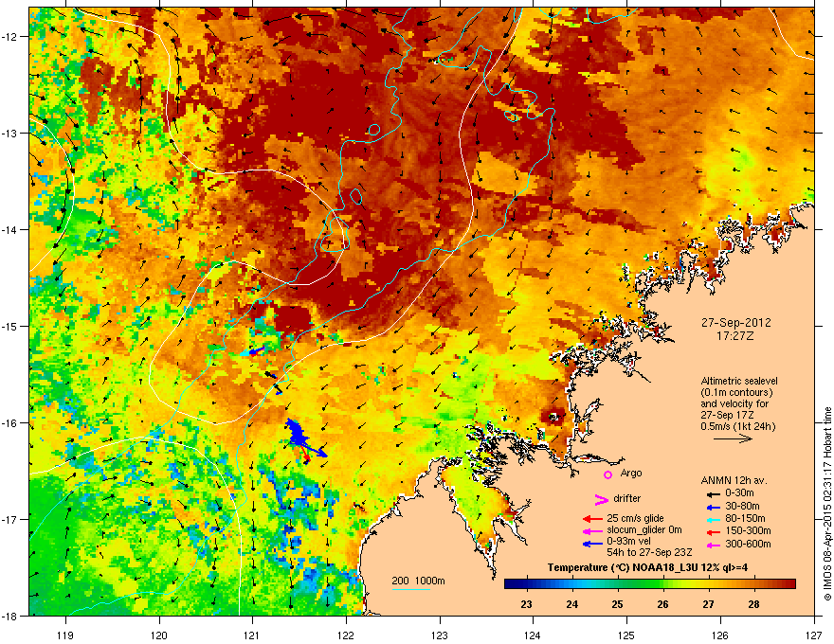This screenshot has width=834, height=644.
Task: Click the 300-600m depth label
Action: pyautogui.click(x=748, y=545)
